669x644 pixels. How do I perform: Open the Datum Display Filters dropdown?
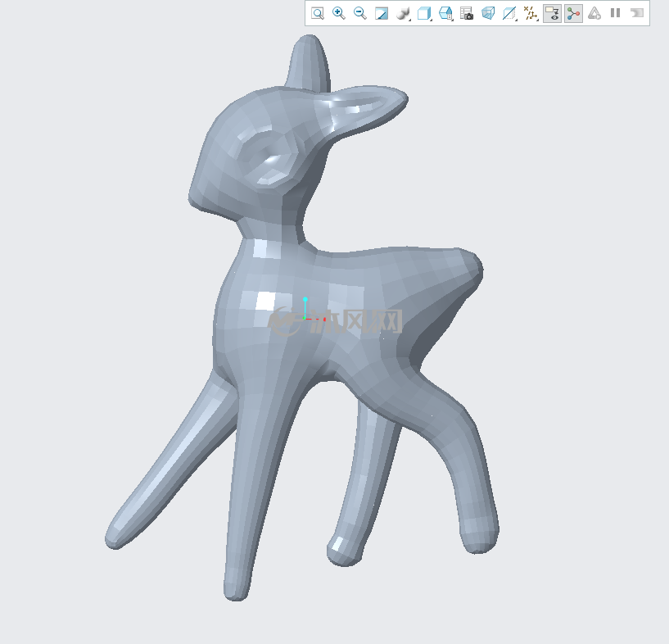tap(531, 13)
